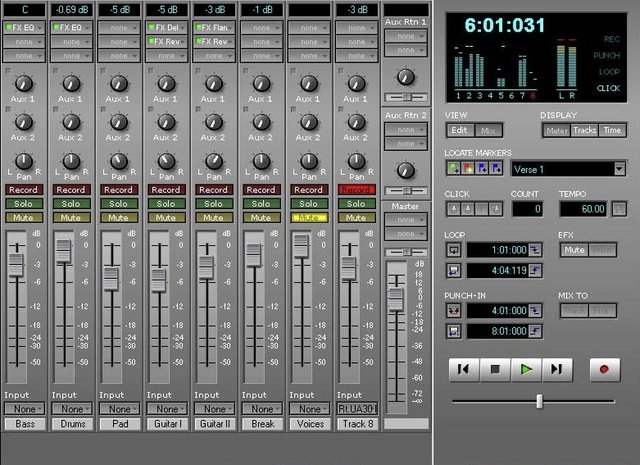
Task: Click the Pad track volume fader
Action: 111,279
